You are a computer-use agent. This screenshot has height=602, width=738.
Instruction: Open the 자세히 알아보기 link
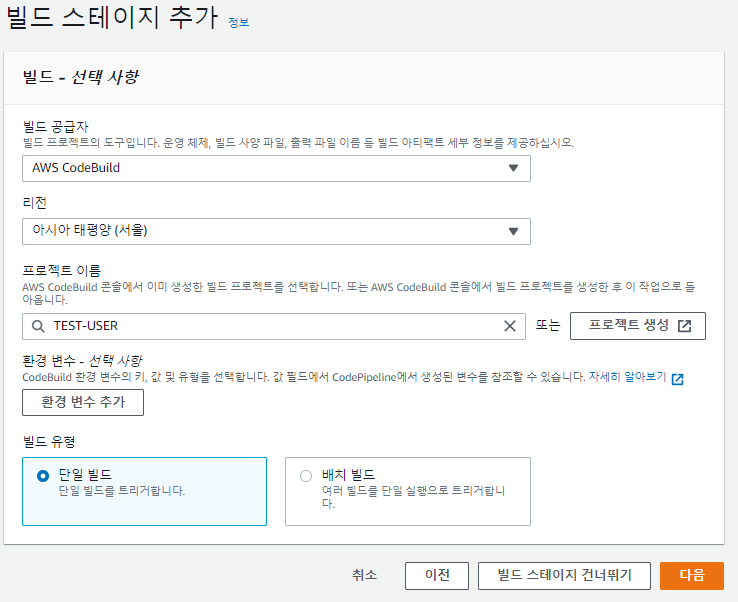point(627,377)
